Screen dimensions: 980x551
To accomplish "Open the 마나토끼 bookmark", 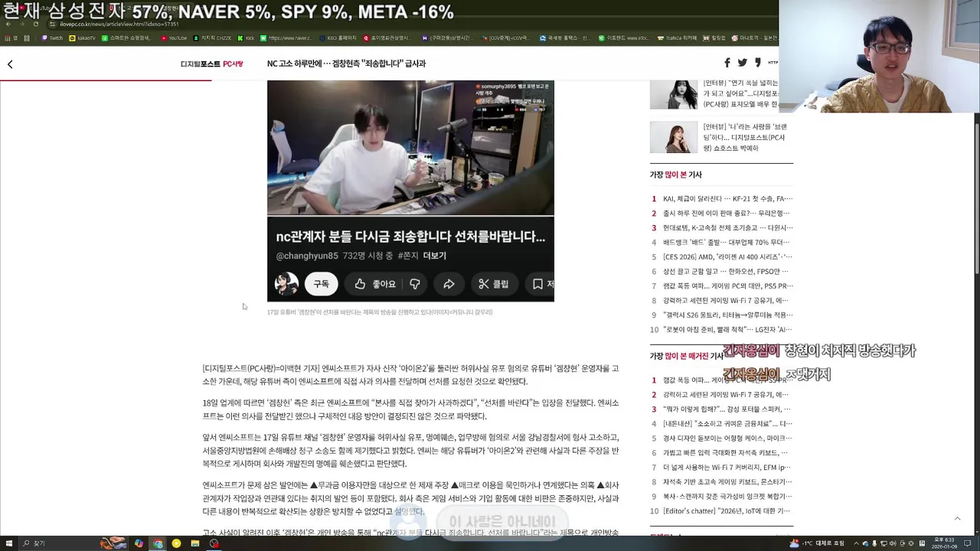I will [755, 37].
